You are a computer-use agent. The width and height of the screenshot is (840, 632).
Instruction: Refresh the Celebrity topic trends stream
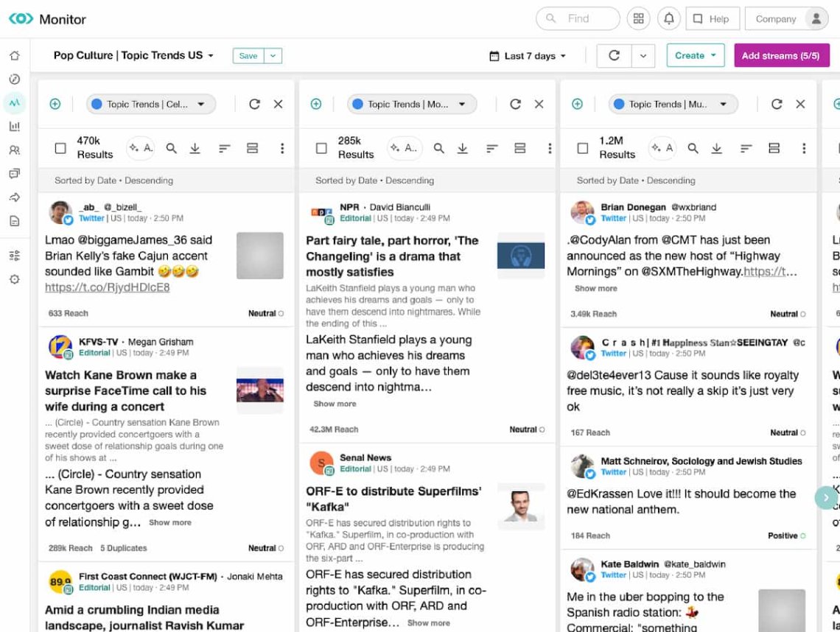tap(254, 105)
